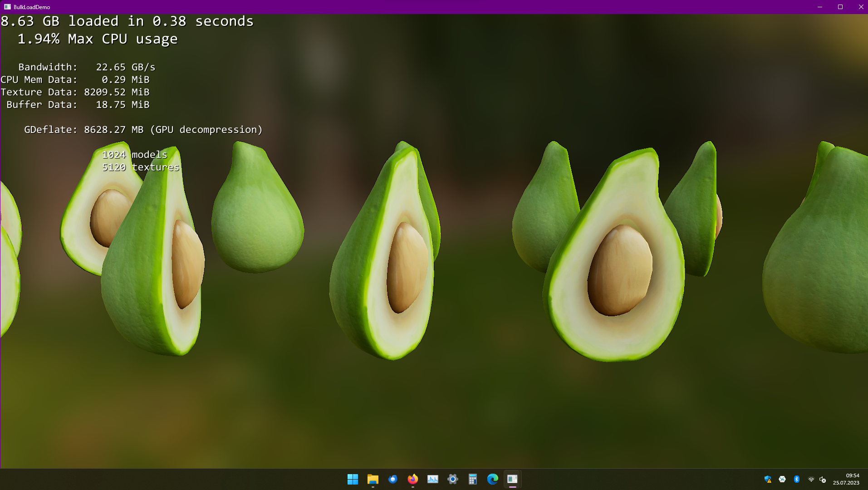Open the Wi-Fi network flyout
The width and height of the screenshot is (868, 490).
click(811, 480)
